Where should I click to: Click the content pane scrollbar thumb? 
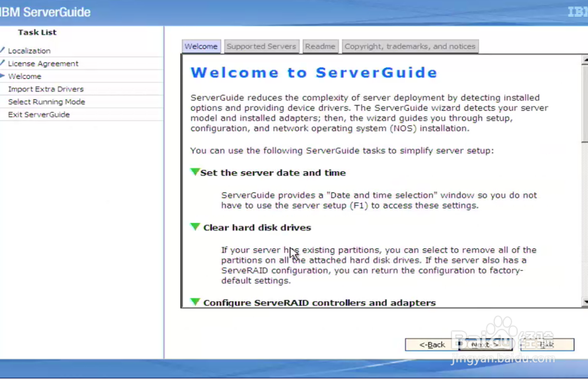[585, 103]
